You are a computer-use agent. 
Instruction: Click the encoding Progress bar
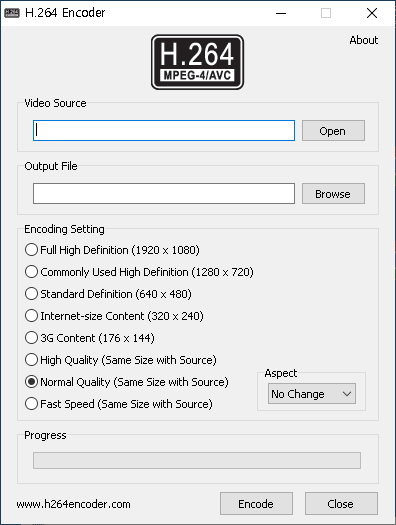tap(197, 460)
